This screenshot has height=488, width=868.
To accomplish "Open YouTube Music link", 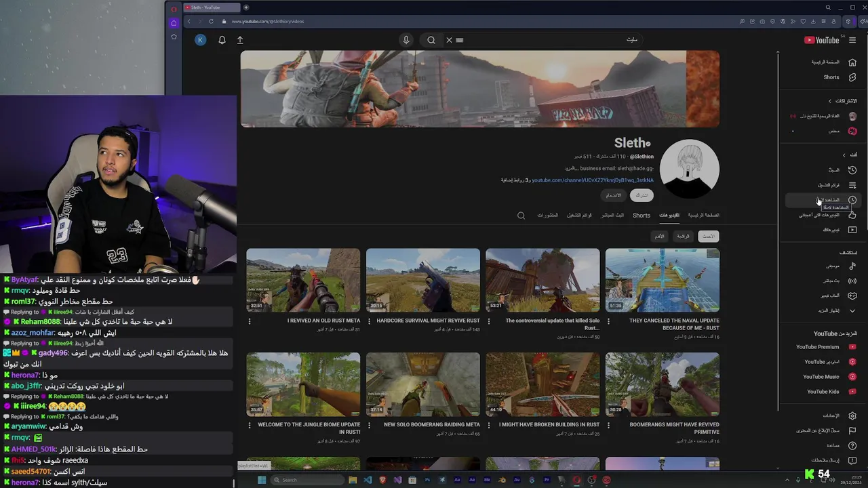I will pos(829,377).
